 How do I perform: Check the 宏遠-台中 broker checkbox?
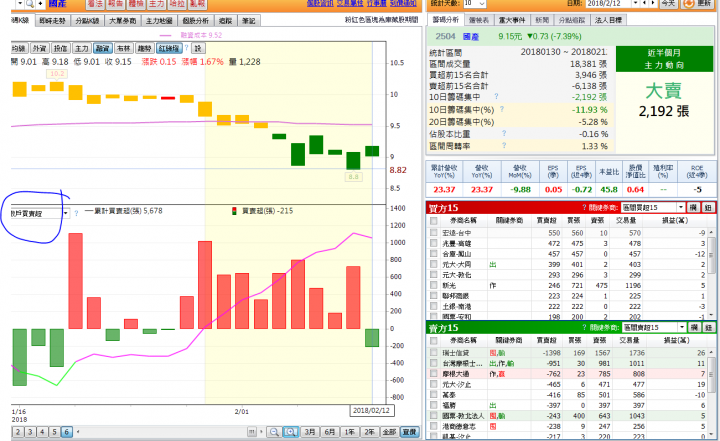(433, 233)
